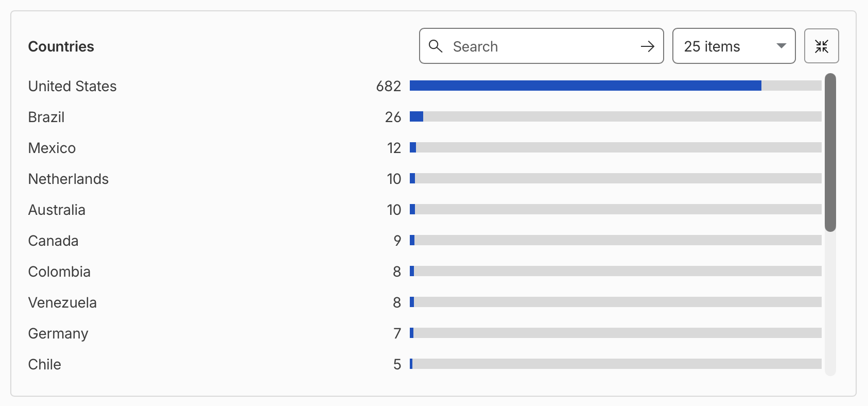Open the 25 items dropdown
Screen dimensions: 868x406
pyautogui.click(x=734, y=46)
